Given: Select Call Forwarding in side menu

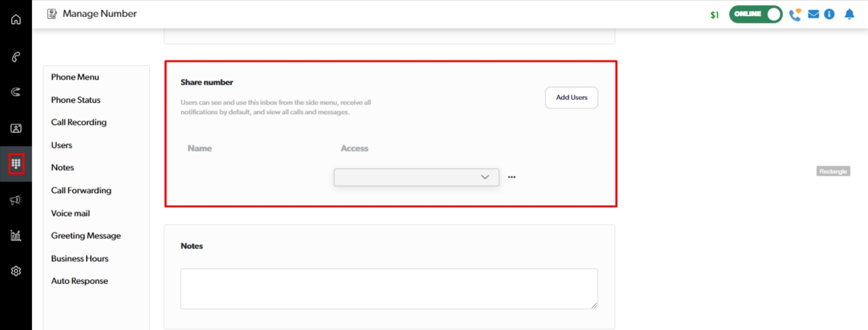Looking at the screenshot, I should coord(81,190).
